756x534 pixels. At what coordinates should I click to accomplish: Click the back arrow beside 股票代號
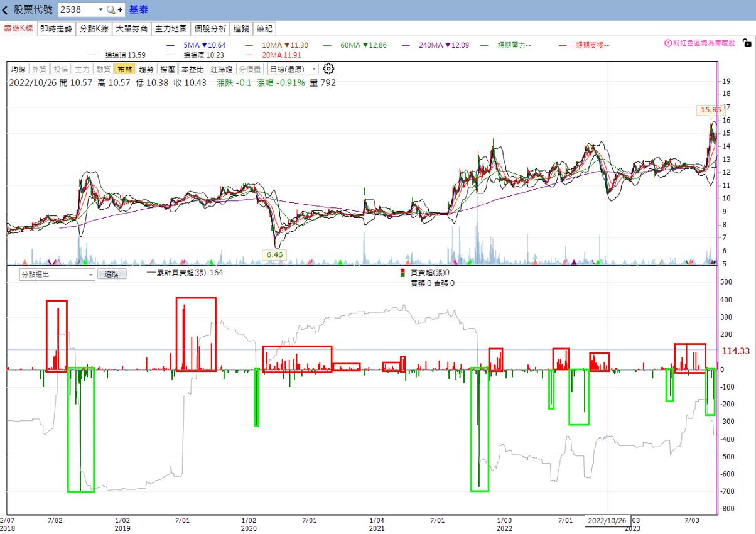6,10
